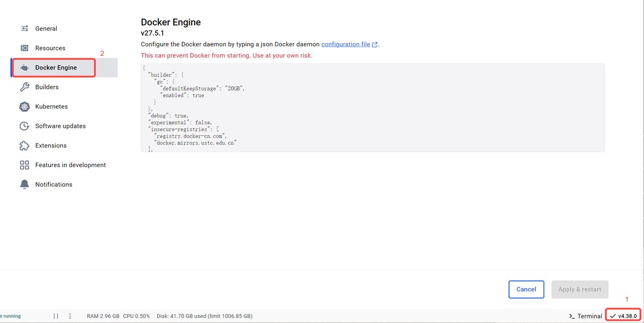
Task: Click the registry.docker-cn.com entry
Action: 191,136
